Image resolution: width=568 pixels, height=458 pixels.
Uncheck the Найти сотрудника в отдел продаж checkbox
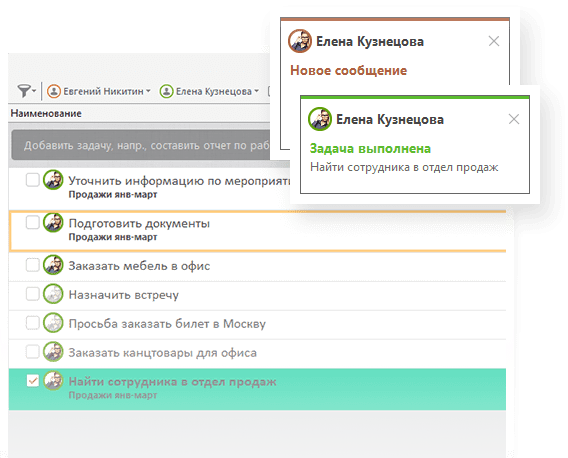click(x=33, y=380)
